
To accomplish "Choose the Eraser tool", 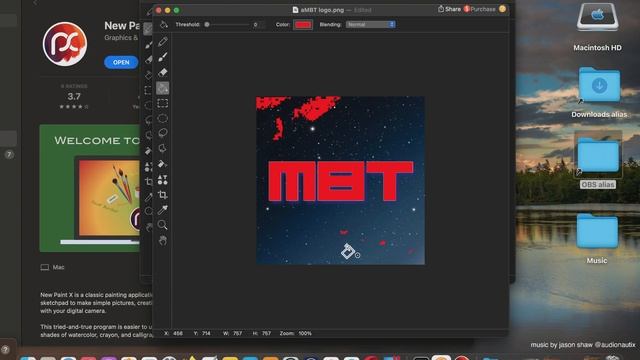I will pos(163,73).
